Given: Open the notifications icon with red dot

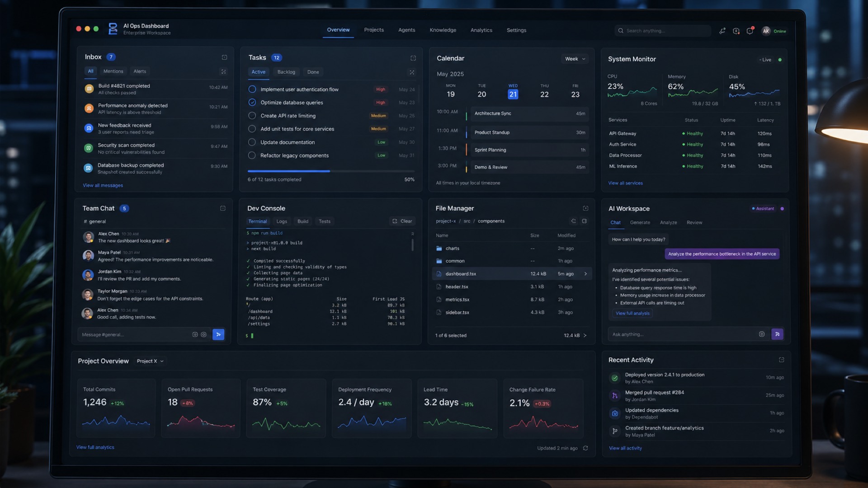Looking at the screenshot, I should pos(750,31).
